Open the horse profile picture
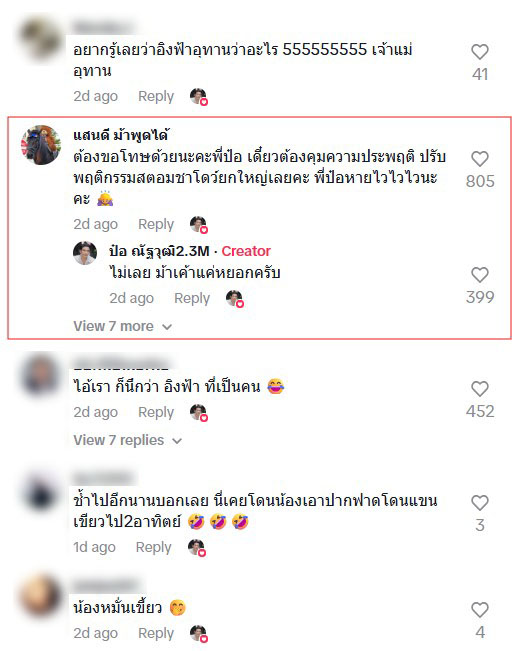 pyautogui.click(x=41, y=145)
